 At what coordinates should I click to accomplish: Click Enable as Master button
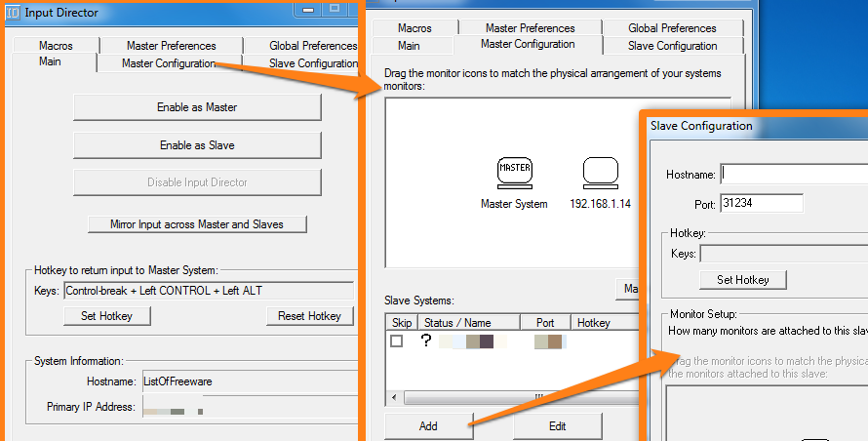pos(197,107)
